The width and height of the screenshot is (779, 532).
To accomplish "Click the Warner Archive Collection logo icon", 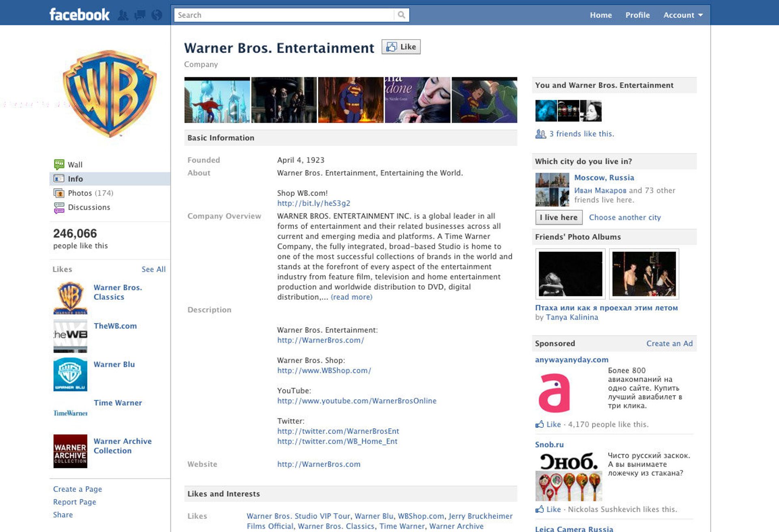I will [x=70, y=451].
